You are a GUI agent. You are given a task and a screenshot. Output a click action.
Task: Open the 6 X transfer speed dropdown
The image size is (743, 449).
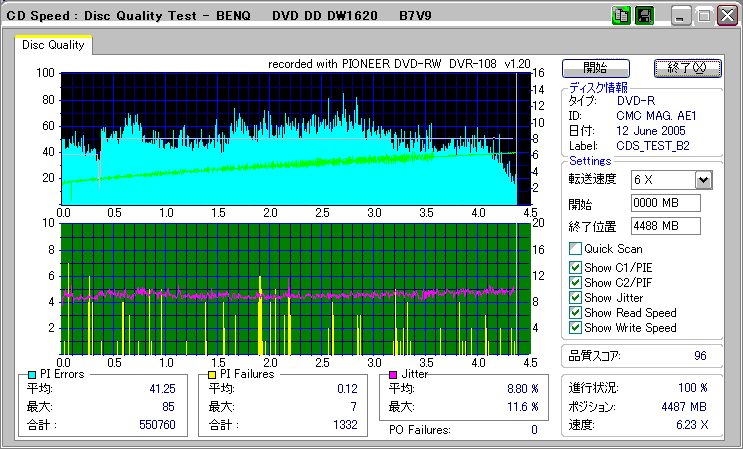[x=703, y=180]
